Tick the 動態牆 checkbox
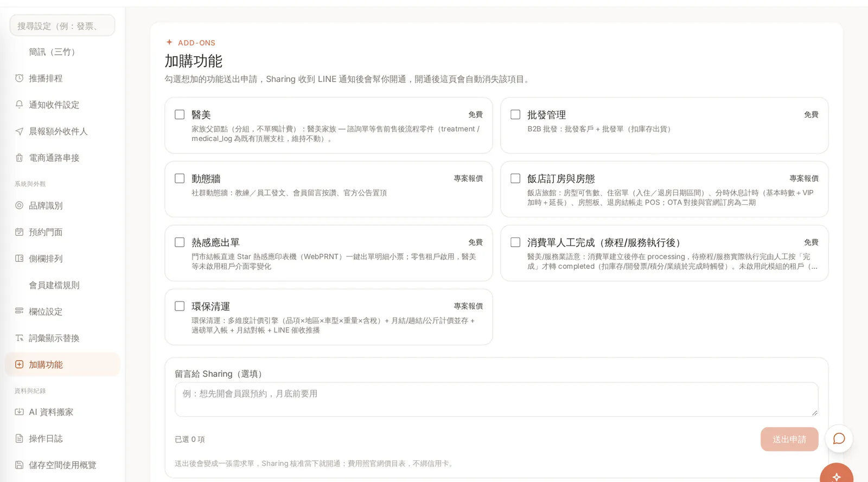Screen dimensions: 868x482 coord(180,178)
